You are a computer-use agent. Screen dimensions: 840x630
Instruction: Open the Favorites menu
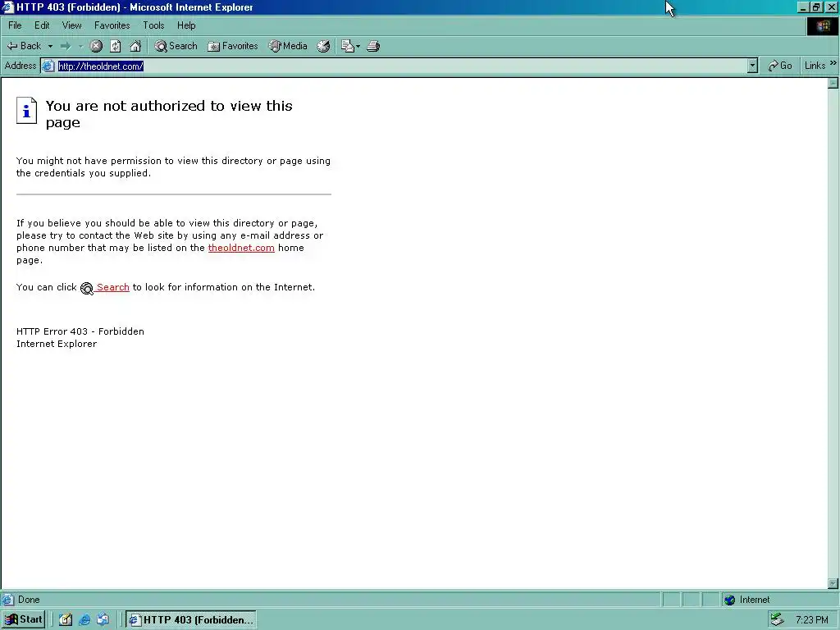click(x=112, y=25)
